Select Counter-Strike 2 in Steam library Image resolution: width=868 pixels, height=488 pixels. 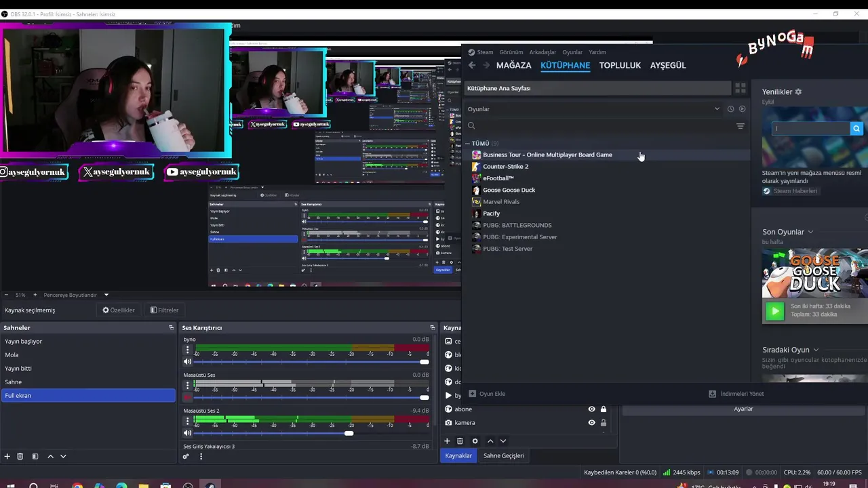point(505,167)
